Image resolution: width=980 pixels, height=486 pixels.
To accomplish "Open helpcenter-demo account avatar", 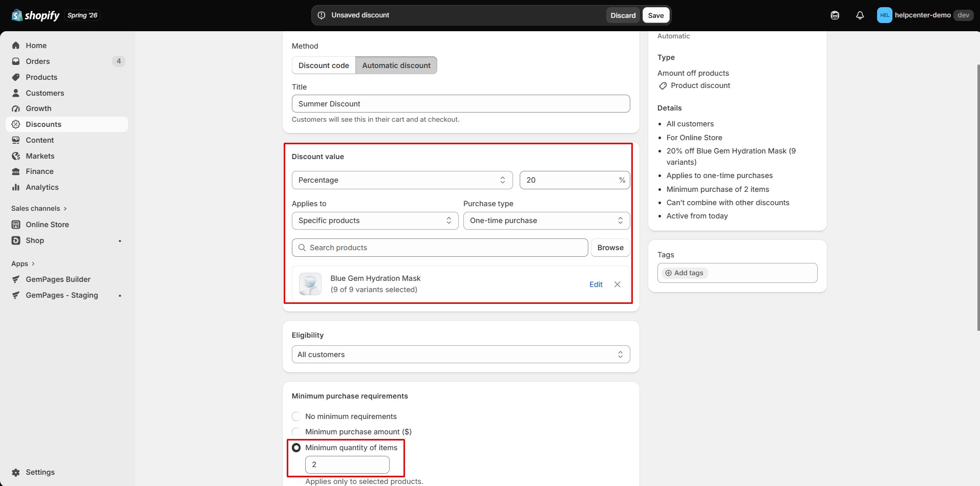I will pos(884,15).
